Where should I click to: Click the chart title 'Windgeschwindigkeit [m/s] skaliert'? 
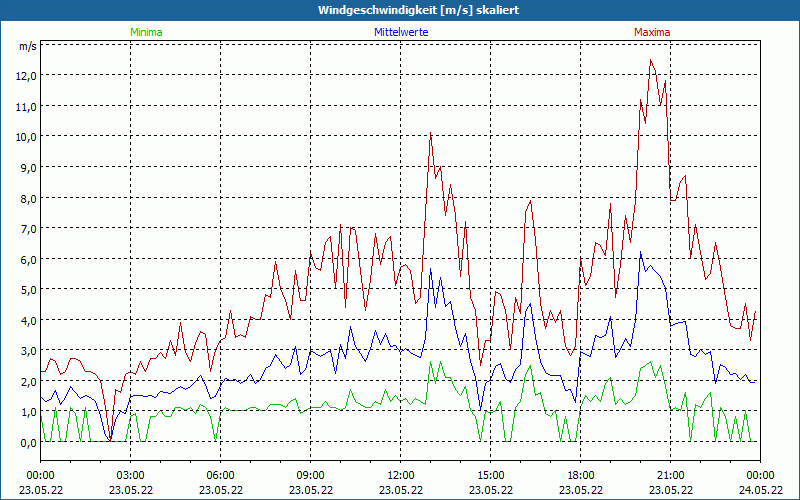(x=418, y=10)
